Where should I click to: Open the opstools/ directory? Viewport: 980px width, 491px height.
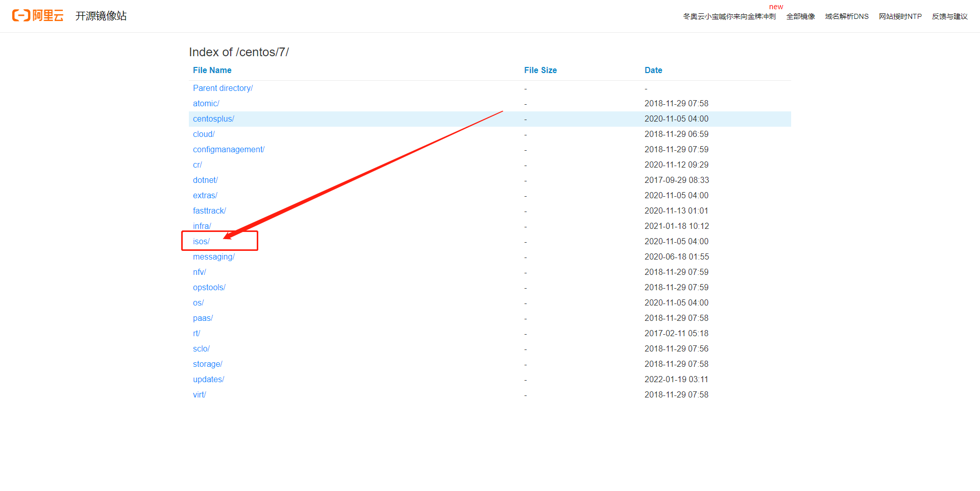tap(209, 287)
